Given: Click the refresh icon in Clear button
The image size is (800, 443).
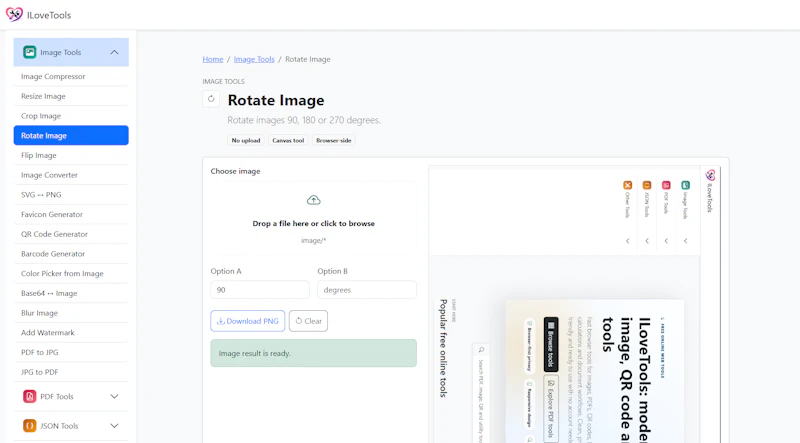Looking at the screenshot, I should tap(299, 321).
